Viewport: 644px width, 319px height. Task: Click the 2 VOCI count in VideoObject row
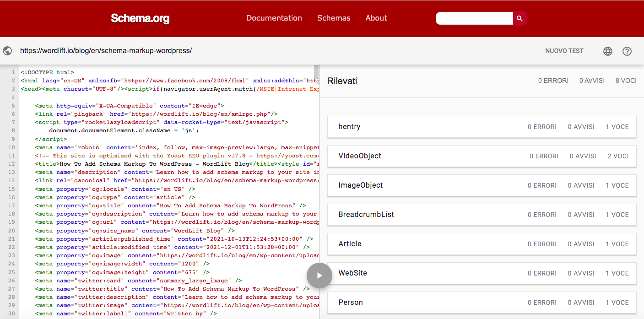click(x=618, y=156)
